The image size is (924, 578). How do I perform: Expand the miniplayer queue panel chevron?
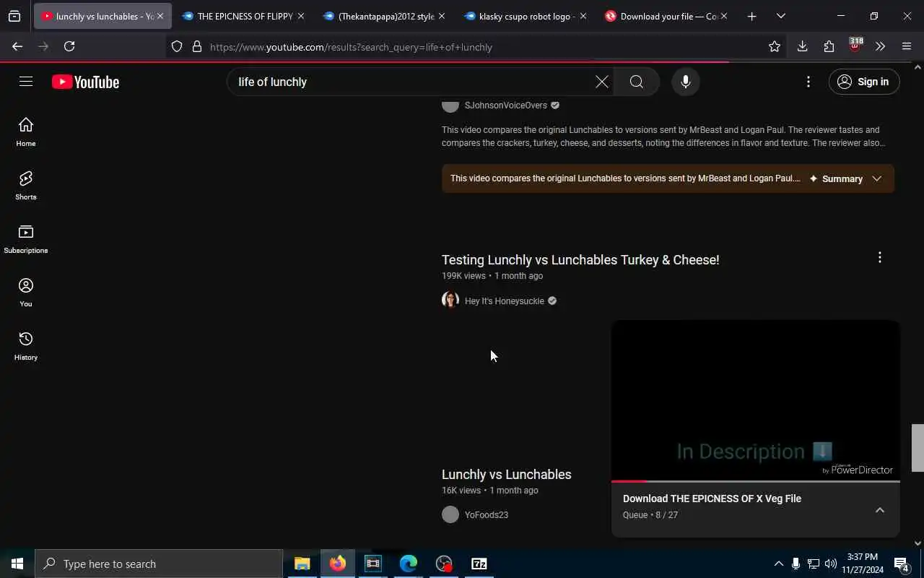tap(880, 510)
